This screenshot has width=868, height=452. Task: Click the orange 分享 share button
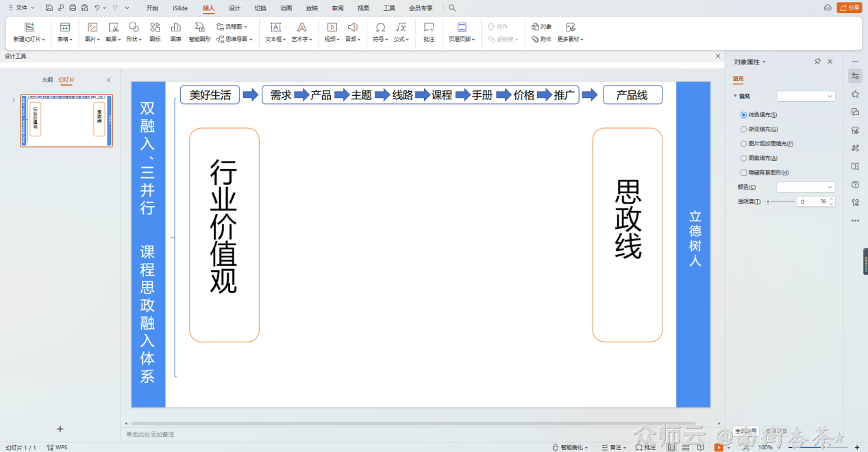coord(849,7)
